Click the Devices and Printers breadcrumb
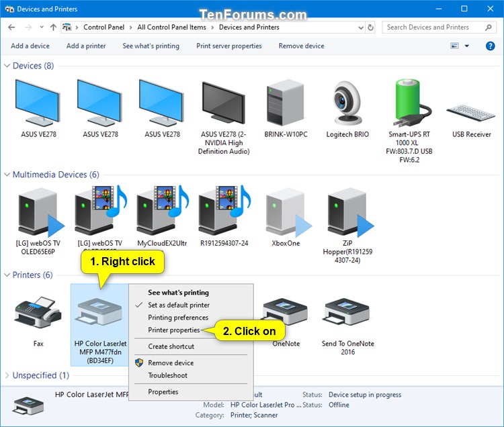This screenshot has height=427, width=504. (x=249, y=28)
